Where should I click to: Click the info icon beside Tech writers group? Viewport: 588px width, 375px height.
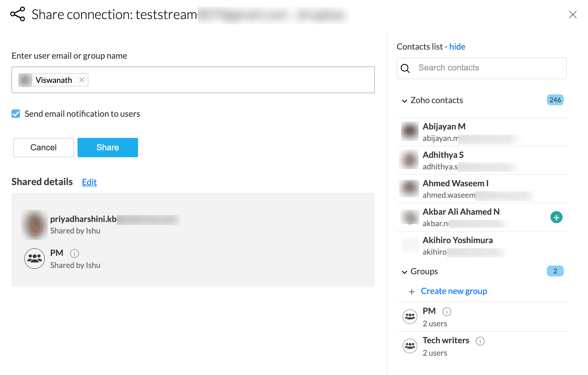point(480,341)
